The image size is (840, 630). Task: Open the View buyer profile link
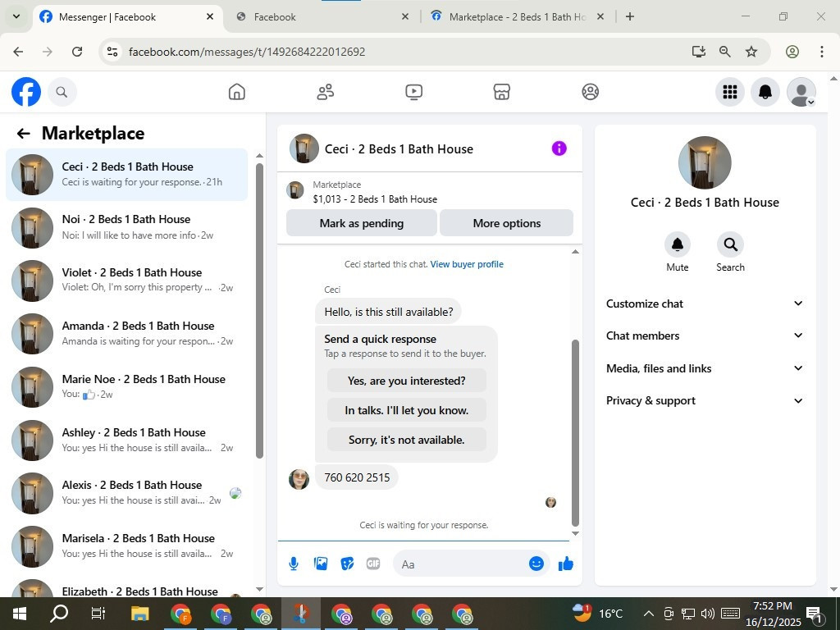467,264
